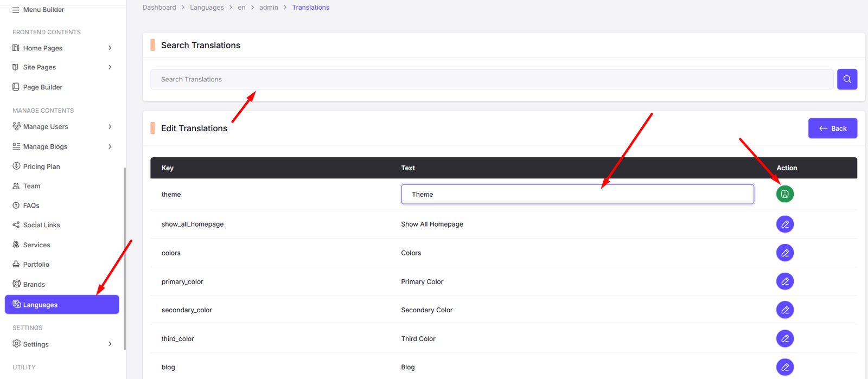Screen dimensions: 868x379
Task: Click edit pencil for third_color row
Action: pyautogui.click(x=784, y=339)
